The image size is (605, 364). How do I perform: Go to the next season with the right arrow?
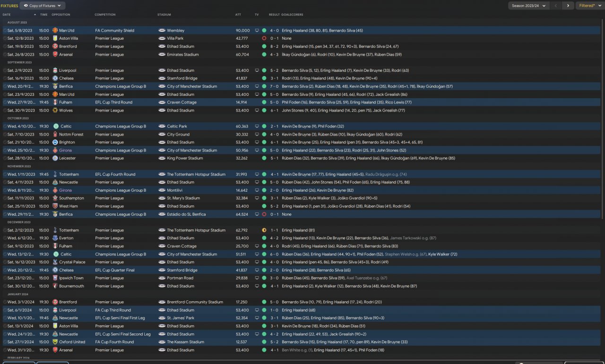pyautogui.click(x=568, y=6)
